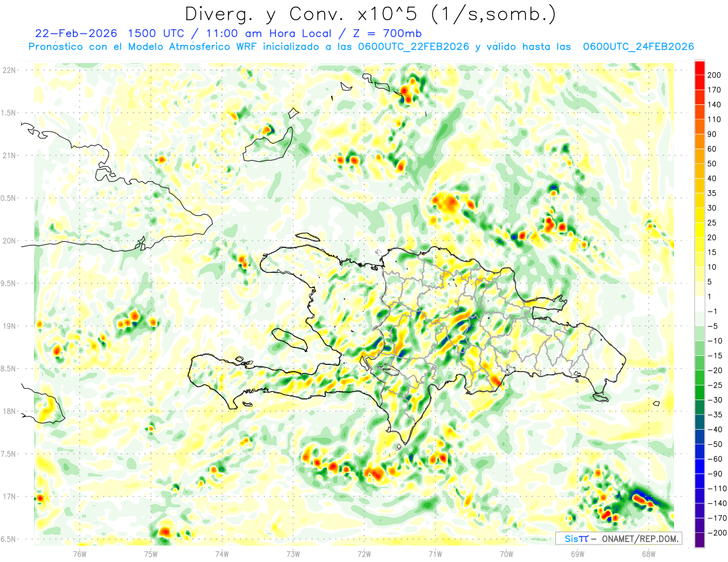Click the '73W' longitude label

[293, 554]
